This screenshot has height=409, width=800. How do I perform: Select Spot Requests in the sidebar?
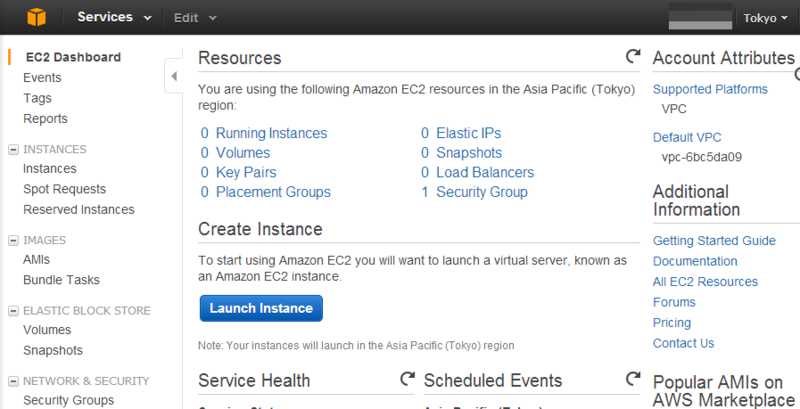pyautogui.click(x=64, y=189)
